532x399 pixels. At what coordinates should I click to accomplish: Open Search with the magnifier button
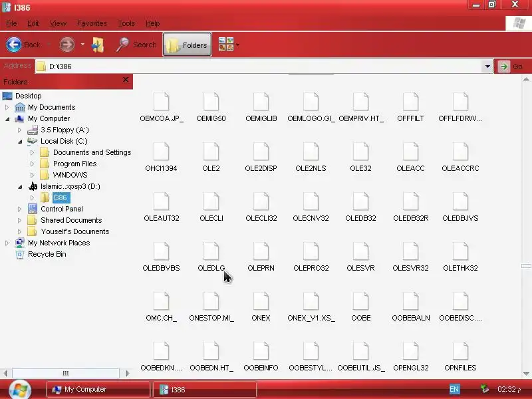point(136,45)
